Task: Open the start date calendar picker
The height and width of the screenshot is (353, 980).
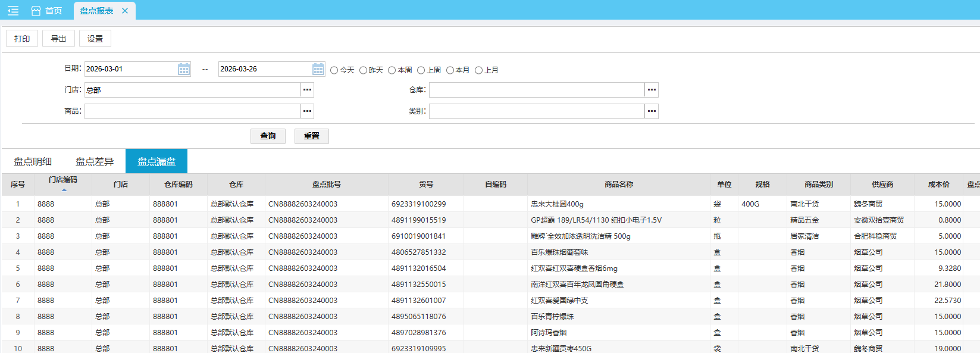Action: click(184, 69)
